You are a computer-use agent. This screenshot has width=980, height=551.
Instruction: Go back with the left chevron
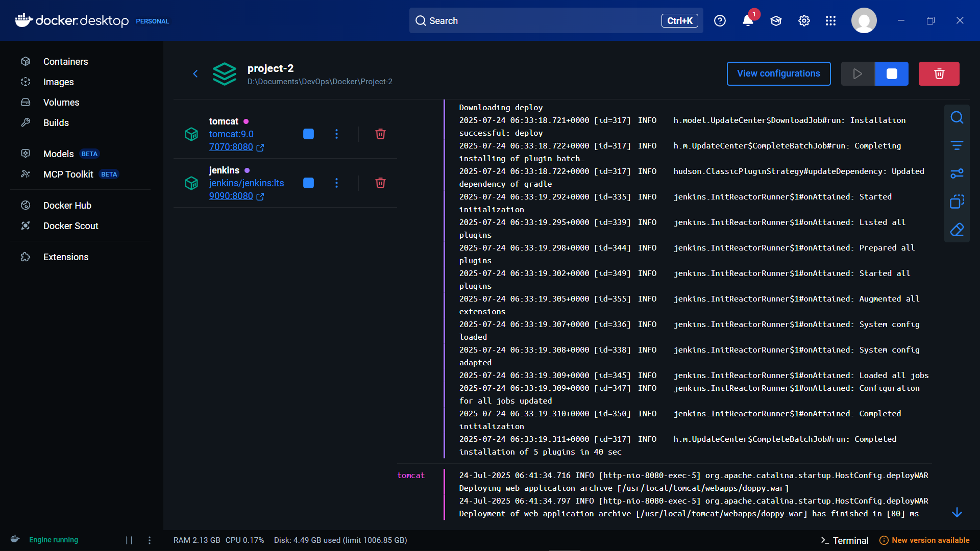coord(195,74)
